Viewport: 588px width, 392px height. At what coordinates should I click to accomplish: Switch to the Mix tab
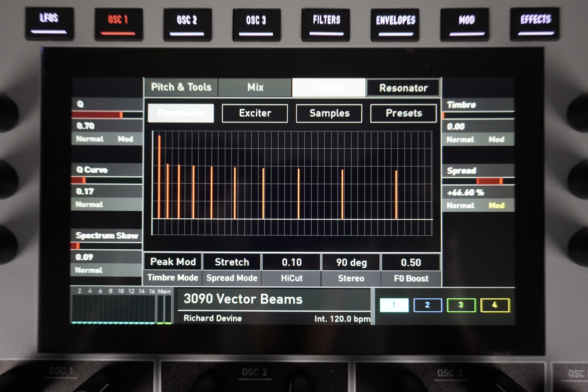point(255,87)
